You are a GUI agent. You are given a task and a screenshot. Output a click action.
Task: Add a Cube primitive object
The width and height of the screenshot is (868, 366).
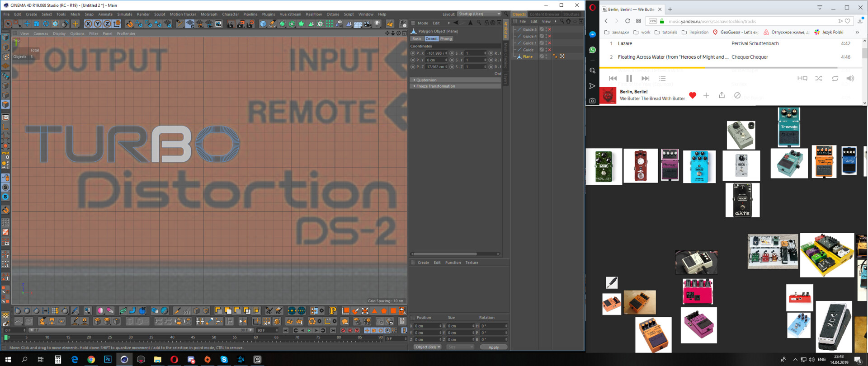pyautogui.click(x=263, y=23)
